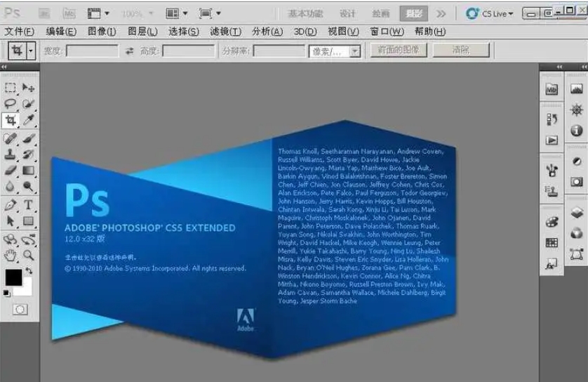
Task: Select the Rectangular Marquee tool
Action: (x=11, y=88)
